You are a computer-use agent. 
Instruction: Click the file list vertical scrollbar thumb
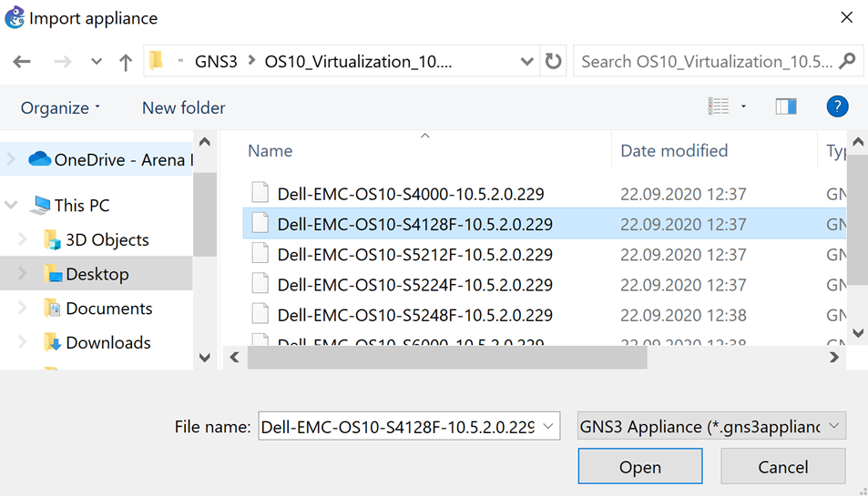857,220
